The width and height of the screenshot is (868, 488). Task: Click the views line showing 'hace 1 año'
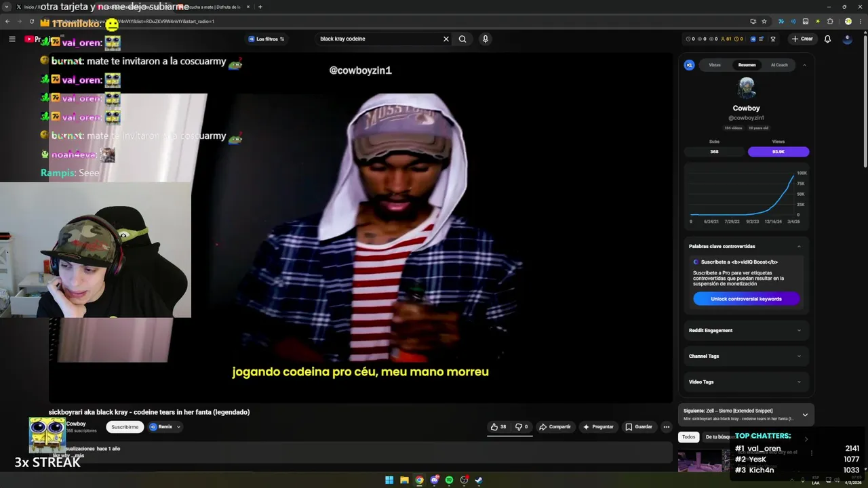click(93, 449)
